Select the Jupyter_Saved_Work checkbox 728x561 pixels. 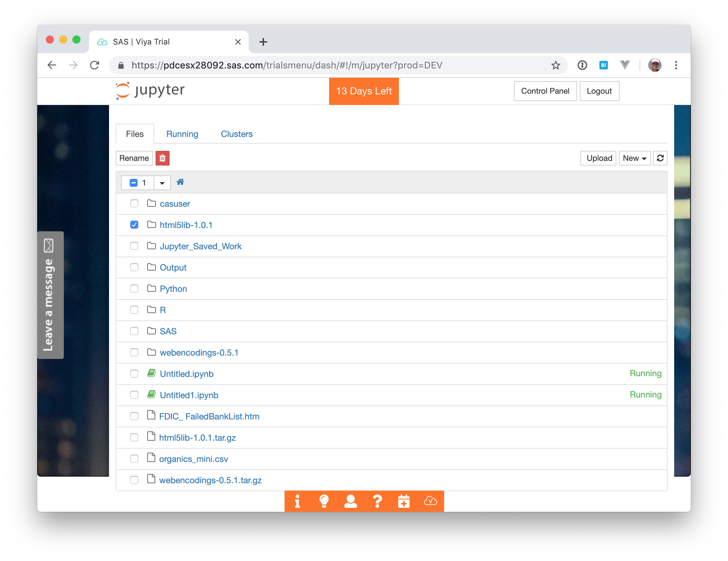click(x=134, y=246)
